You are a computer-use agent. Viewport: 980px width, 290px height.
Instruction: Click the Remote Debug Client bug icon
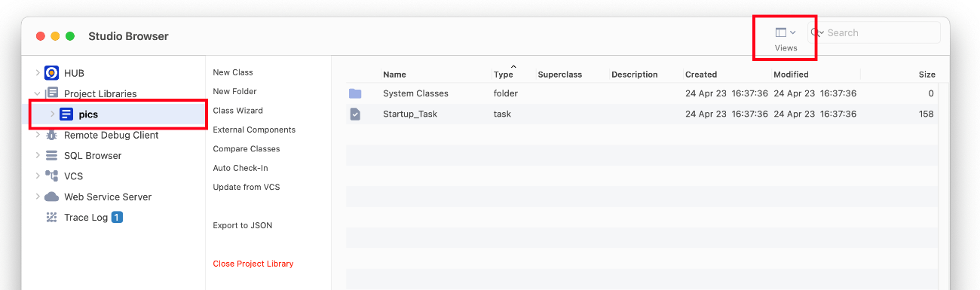pyautogui.click(x=51, y=135)
